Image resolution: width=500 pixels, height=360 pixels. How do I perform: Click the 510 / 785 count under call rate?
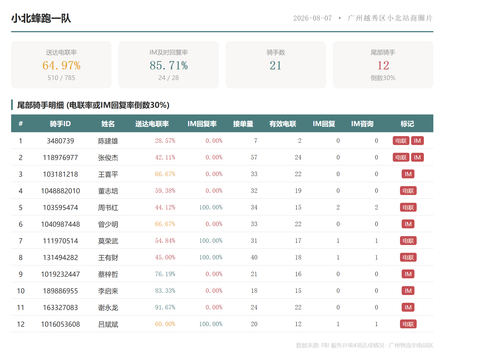61,78
